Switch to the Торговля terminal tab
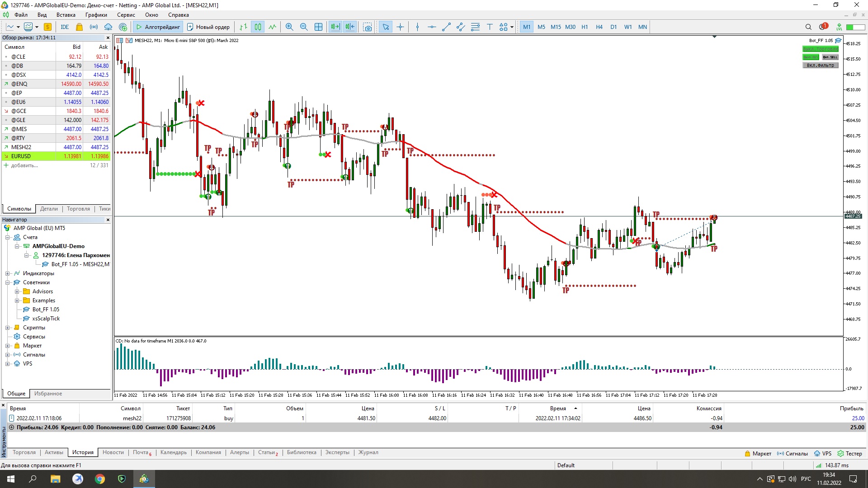 (x=24, y=452)
